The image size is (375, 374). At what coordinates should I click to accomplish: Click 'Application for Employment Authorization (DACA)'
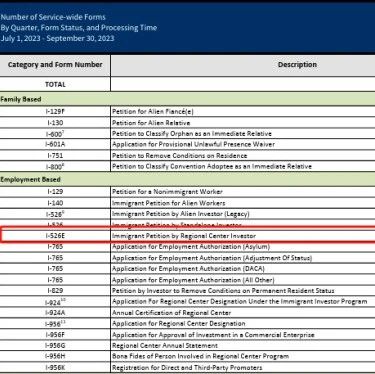click(x=188, y=269)
